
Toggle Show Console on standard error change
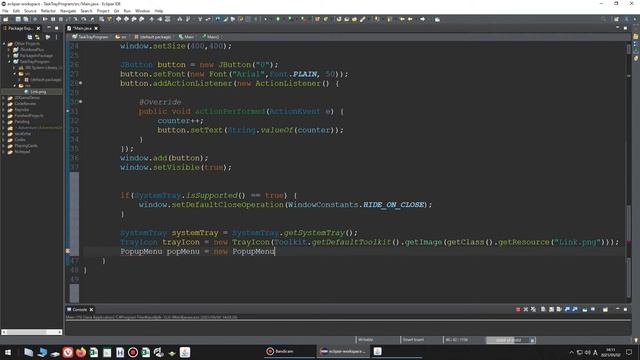(575, 309)
